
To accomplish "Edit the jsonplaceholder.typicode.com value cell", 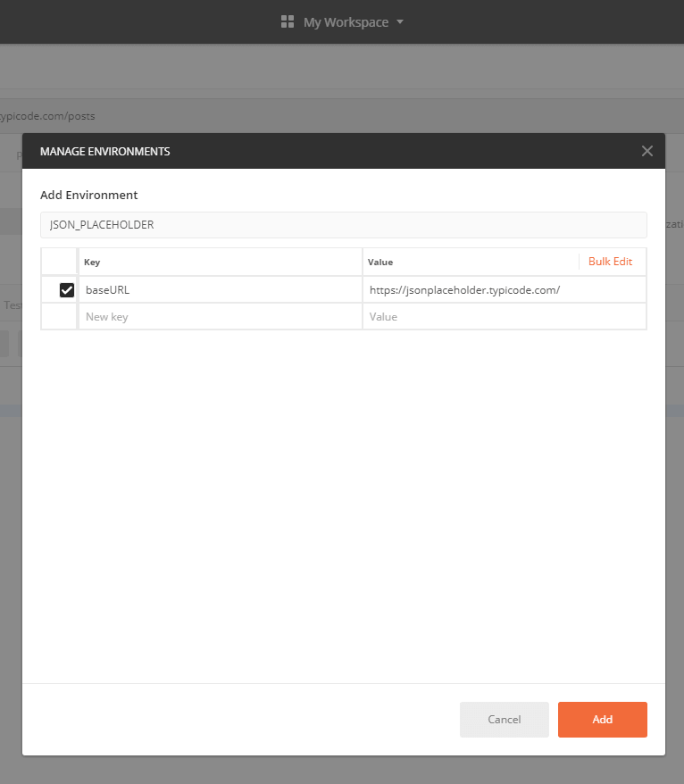I will tap(503, 290).
